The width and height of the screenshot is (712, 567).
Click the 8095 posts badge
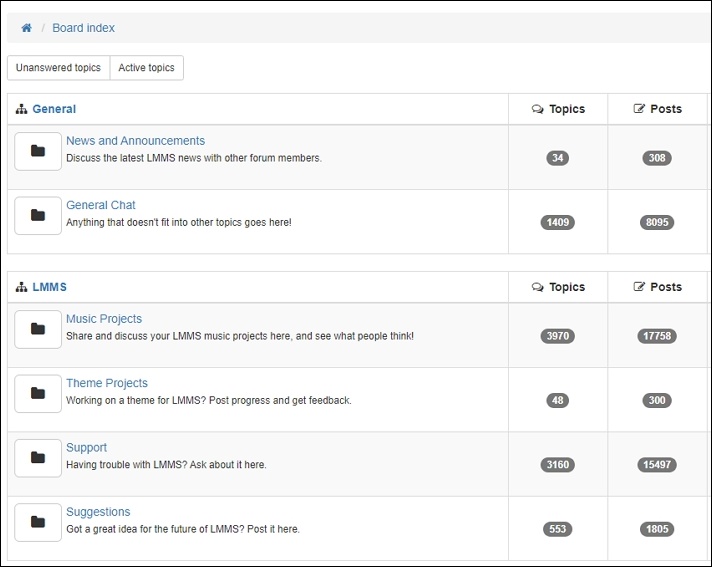(x=657, y=222)
